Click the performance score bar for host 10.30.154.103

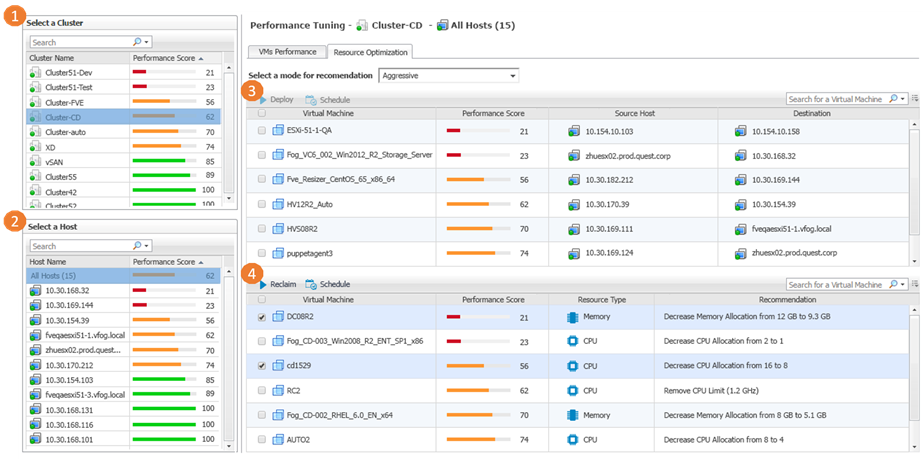pyautogui.click(x=164, y=380)
